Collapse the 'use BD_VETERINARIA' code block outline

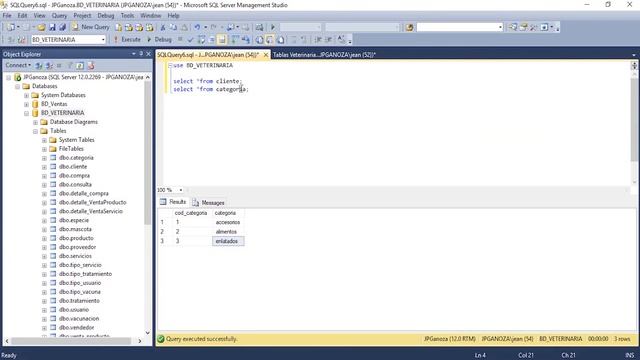[170, 66]
